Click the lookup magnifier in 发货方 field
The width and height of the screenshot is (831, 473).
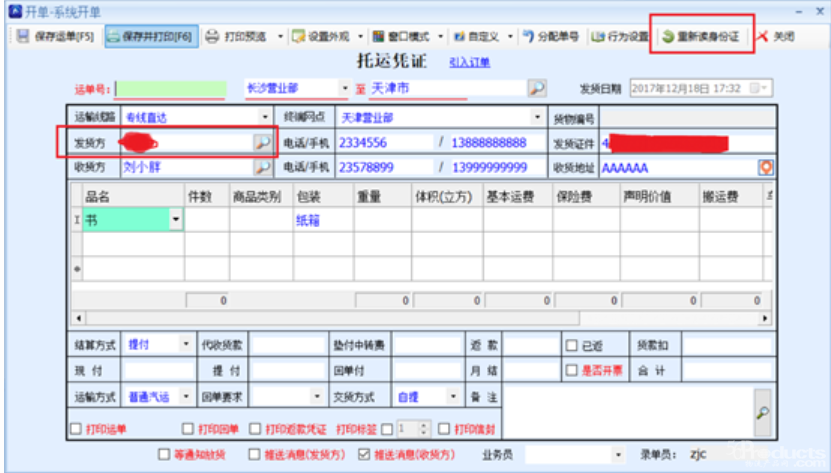pyautogui.click(x=262, y=143)
